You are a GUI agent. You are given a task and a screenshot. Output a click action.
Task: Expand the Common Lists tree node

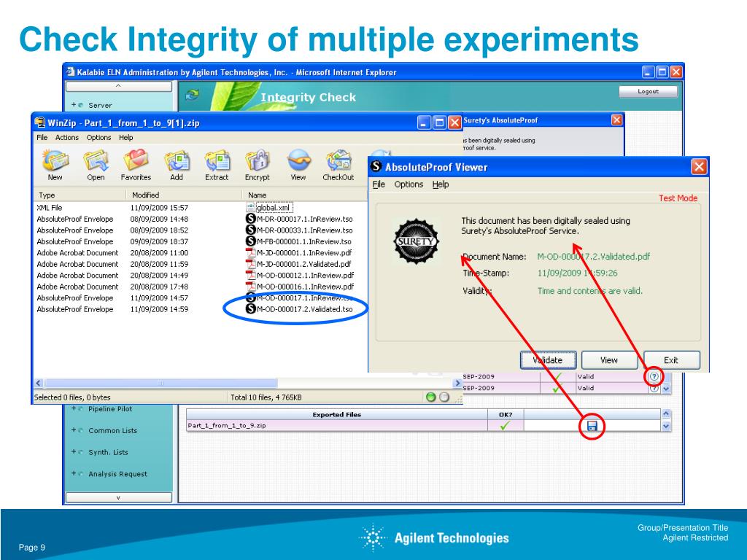click(x=74, y=430)
